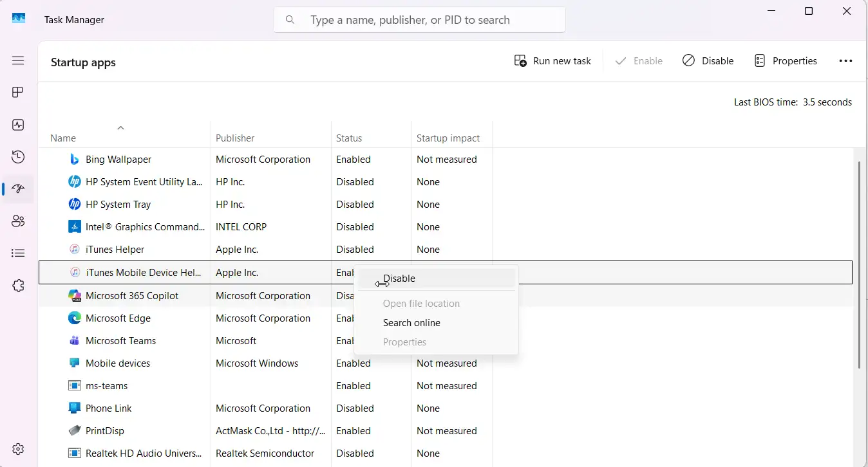Image resolution: width=868 pixels, height=467 pixels.
Task: Open Task Manager settings gear icon
Action: tap(18, 449)
